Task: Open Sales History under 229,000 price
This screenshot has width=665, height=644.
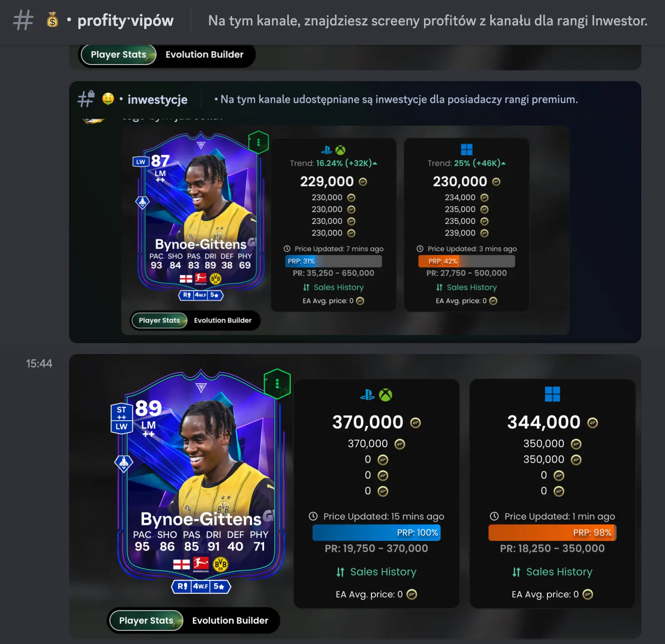Action: pos(333,287)
